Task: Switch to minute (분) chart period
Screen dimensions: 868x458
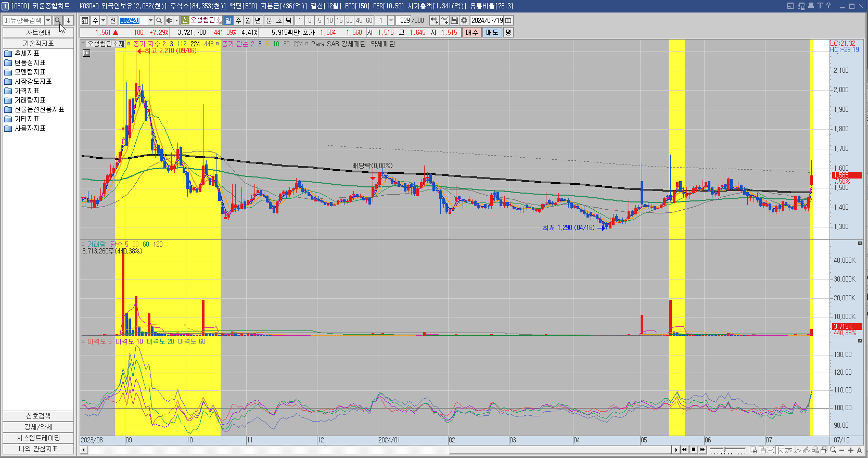Action: 269,20
